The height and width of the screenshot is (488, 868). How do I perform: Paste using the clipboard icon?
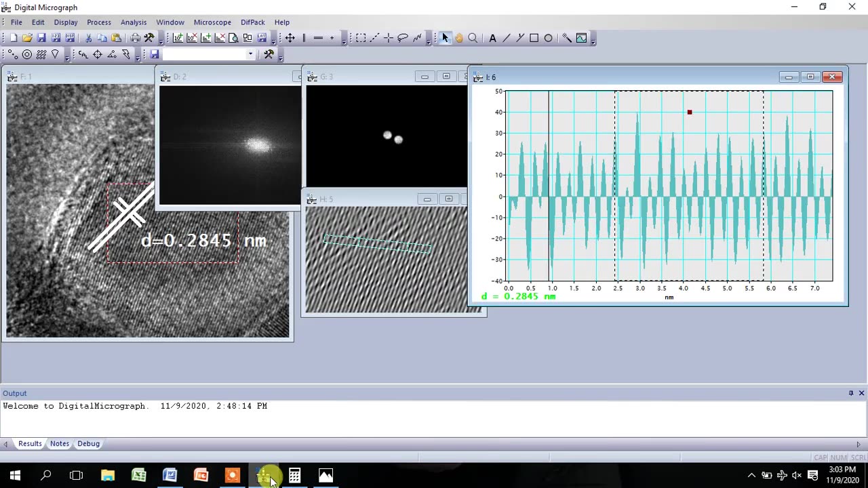pos(116,38)
